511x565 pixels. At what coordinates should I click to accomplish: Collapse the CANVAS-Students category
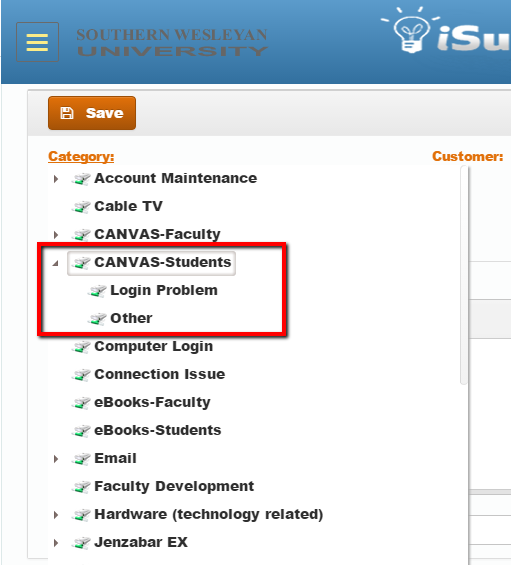[55, 263]
